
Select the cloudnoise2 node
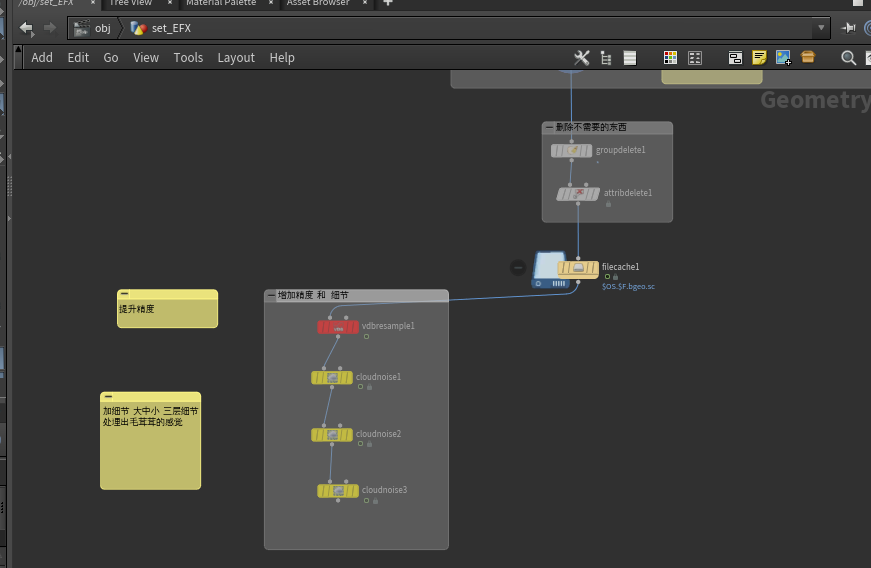(x=332, y=435)
